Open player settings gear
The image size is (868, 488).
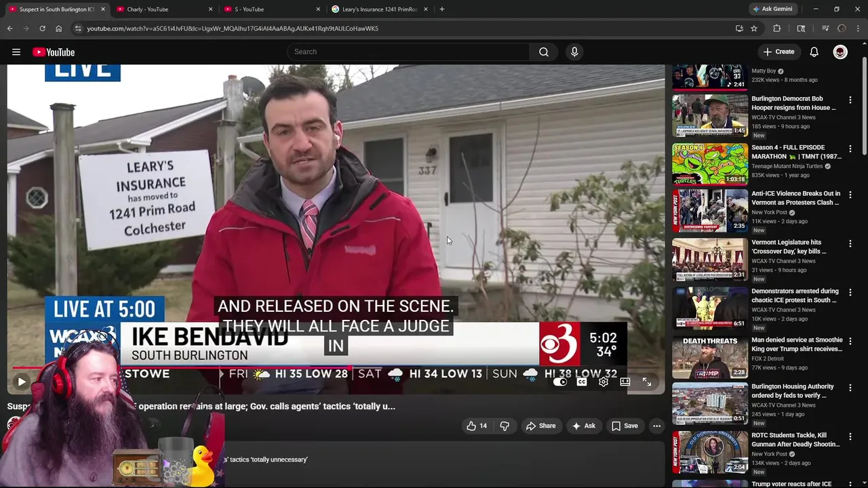604,382
